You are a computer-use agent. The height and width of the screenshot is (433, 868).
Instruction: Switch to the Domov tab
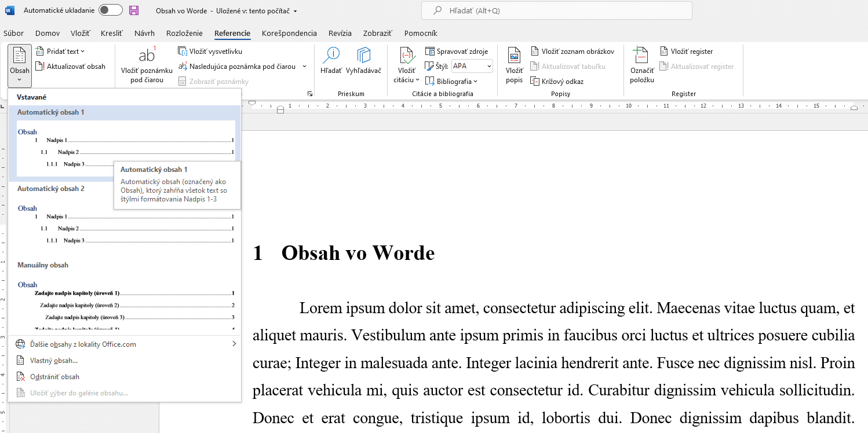click(48, 33)
